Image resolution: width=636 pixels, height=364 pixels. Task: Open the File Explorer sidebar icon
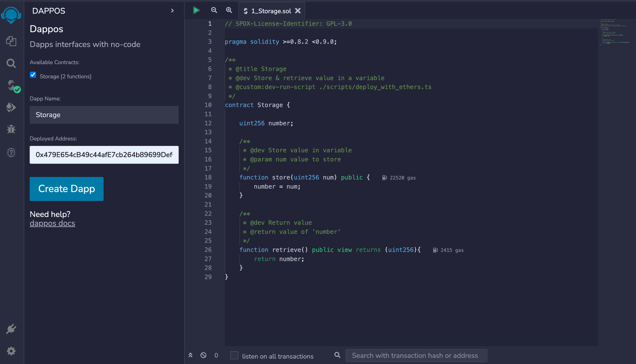pos(11,41)
